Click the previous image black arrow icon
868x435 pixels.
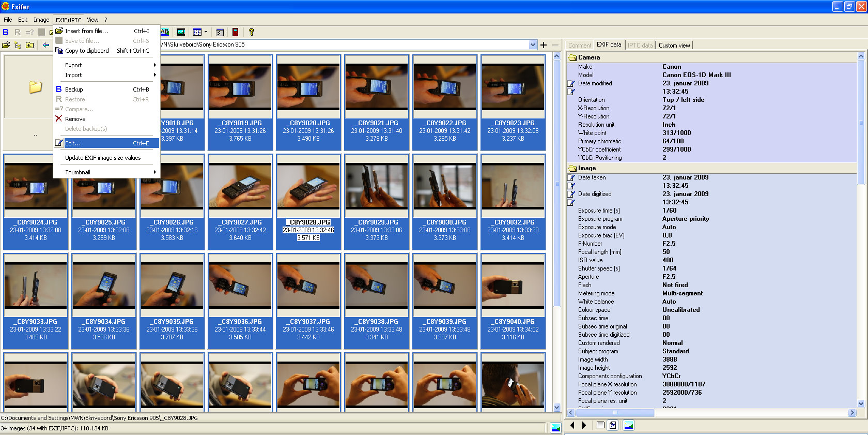pyautogui.click(x=572, y=425)
